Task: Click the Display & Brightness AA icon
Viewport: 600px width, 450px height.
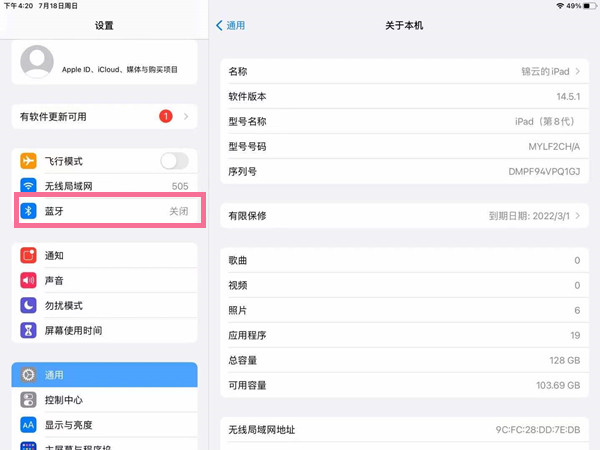Action: pyautogui.click(x=28, y=425)
